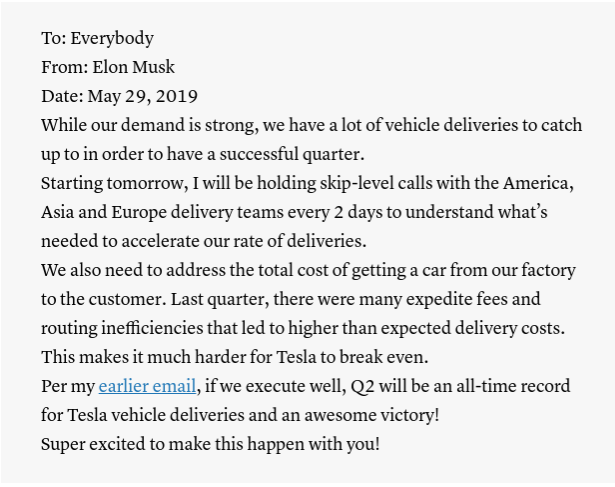
Task: Open the "earlier email" hyperlink
Action: 146,385
